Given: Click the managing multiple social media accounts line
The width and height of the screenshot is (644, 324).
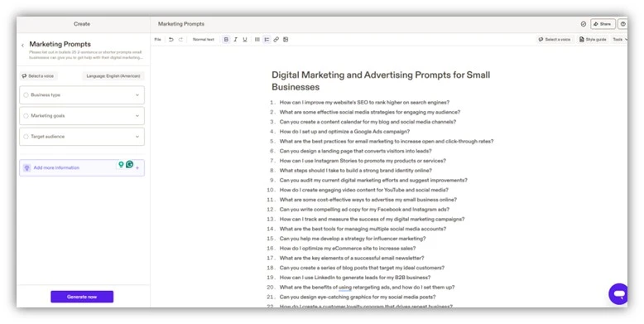Looking at the screenshot, I should point(363,229).
